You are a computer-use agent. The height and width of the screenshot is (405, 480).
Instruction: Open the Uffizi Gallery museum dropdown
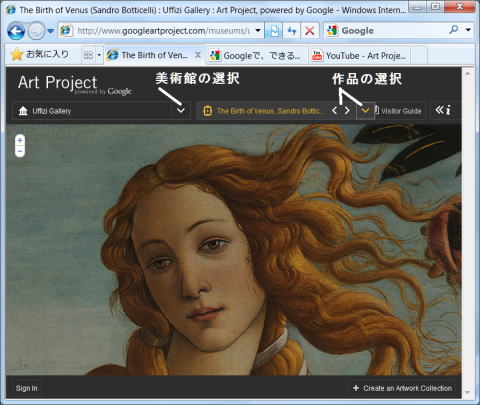pos(101,111)
